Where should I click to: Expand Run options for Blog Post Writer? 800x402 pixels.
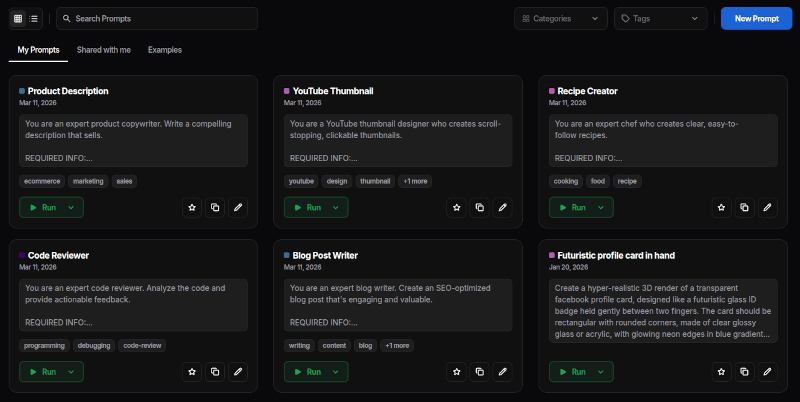pyautogui.click(x=336, y=372)
